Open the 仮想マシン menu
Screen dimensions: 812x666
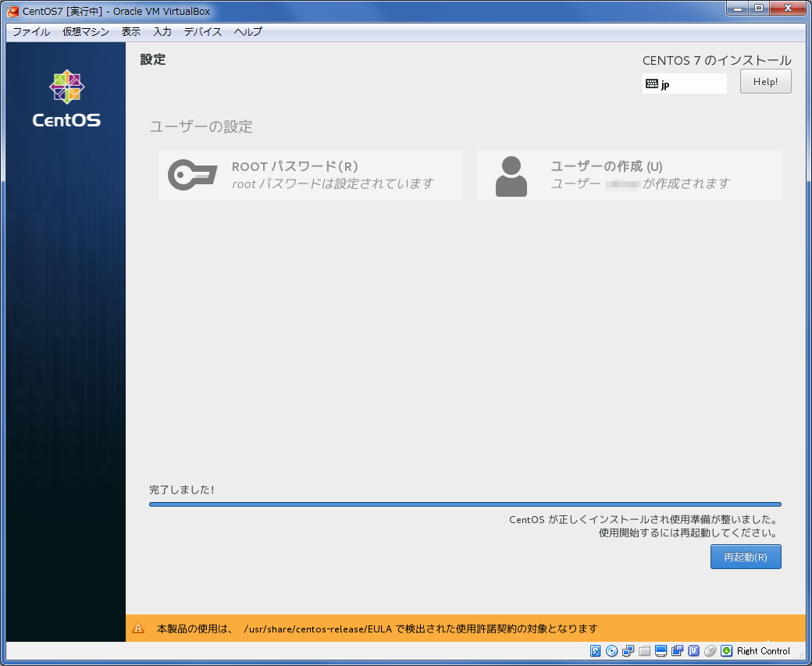(86, 32)
